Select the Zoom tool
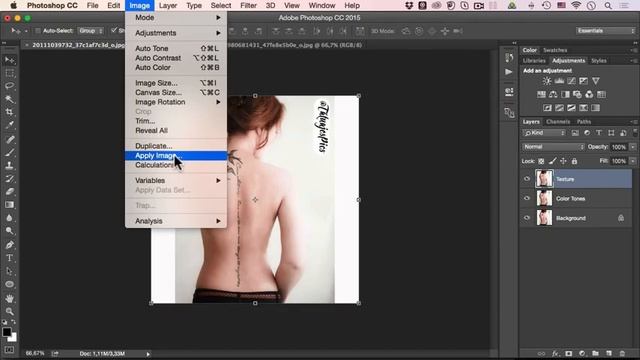Image resolution: width=640 pixels, height=360 pixels. coord(10,312)
